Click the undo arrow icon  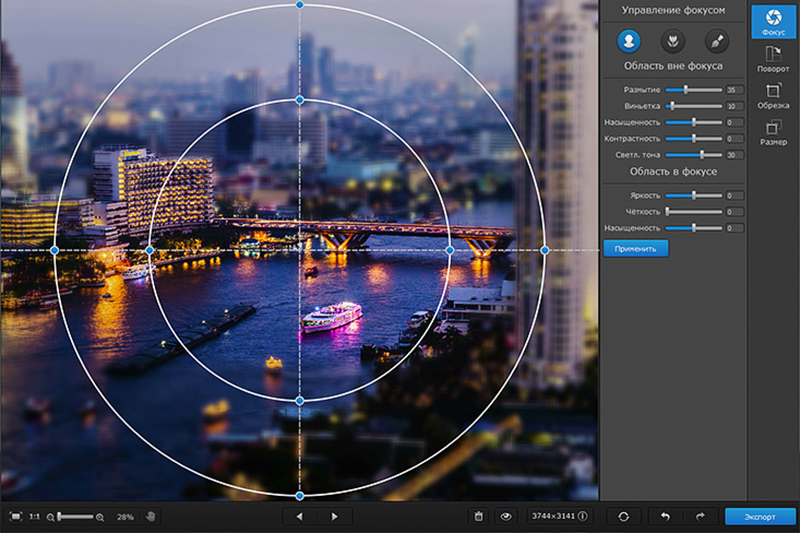[665, 516]
